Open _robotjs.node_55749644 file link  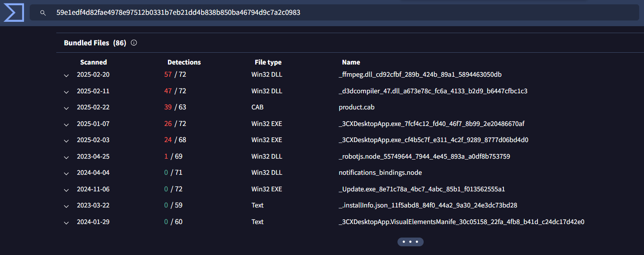pos(424,156)
